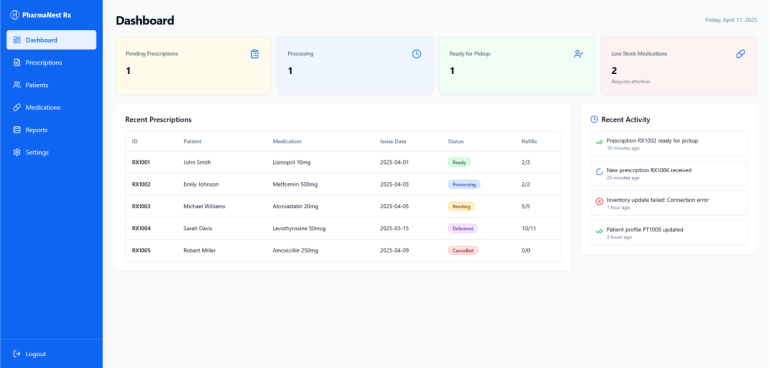Click 'Inventory update failed: Connection error' text
This screenshot has height=368, width=770.
(x=658, y=200)
